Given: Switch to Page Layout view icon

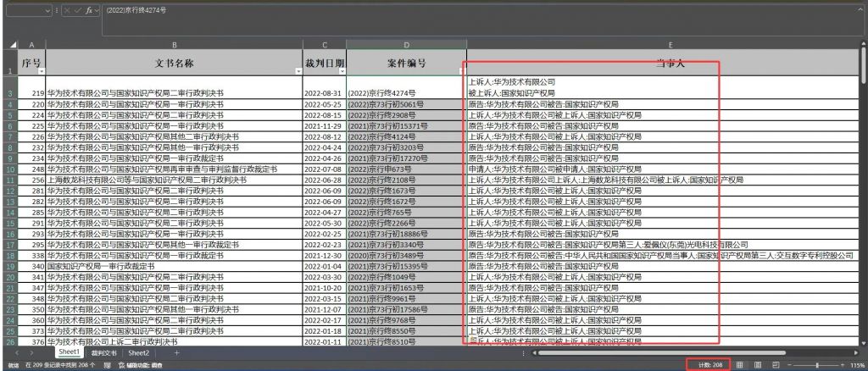Looking at the screenshot, I should 758,365.
